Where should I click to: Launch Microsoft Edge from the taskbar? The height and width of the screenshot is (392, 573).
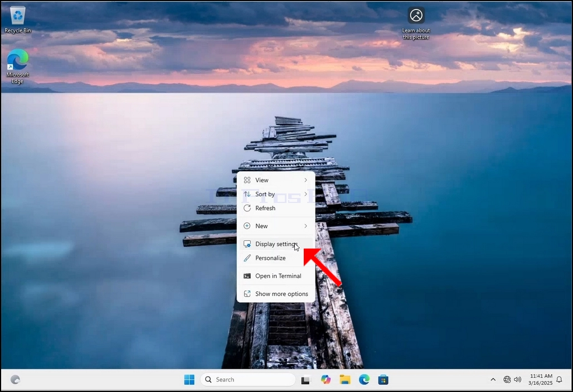364,380
